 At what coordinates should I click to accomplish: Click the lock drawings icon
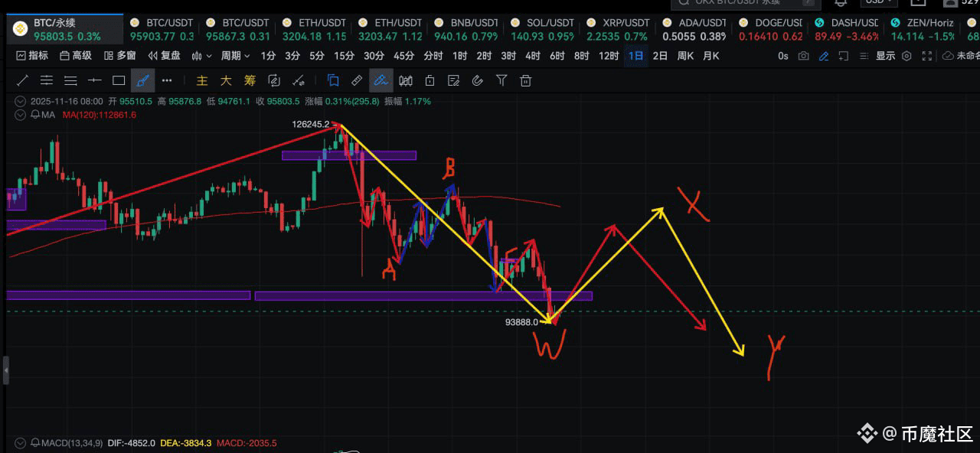(x=430, y=80)
